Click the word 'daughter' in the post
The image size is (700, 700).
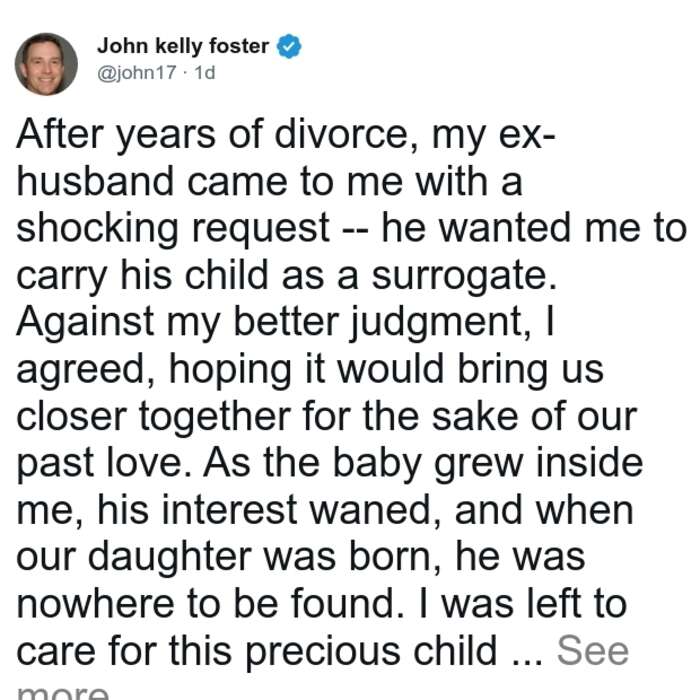(170, 558)
